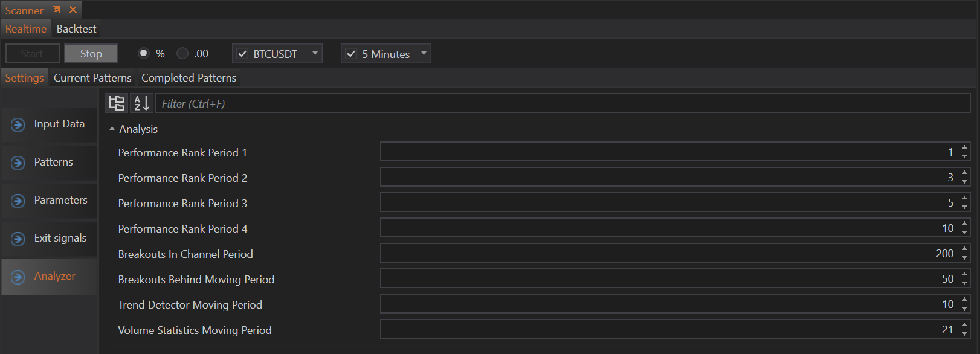
Task: Click the alphabetical sort A-Z icon
Action: pos(141,103)
